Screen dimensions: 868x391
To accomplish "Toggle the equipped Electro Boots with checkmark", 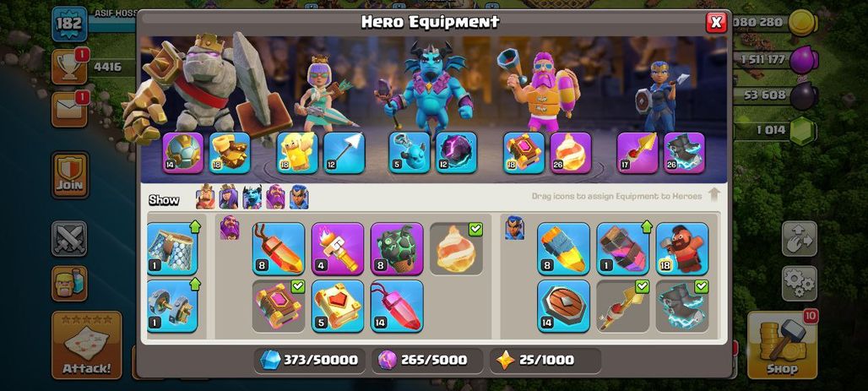I will point(682,307).
